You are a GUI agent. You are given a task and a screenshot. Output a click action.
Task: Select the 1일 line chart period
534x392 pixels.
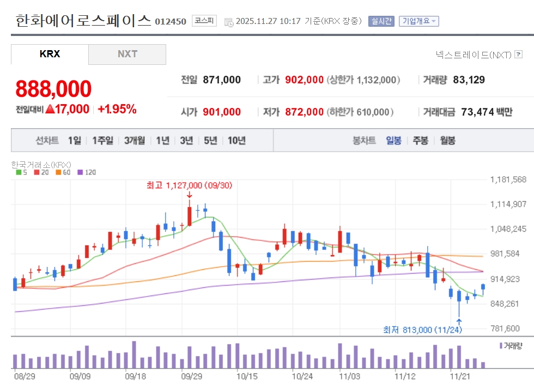[75, 141]
